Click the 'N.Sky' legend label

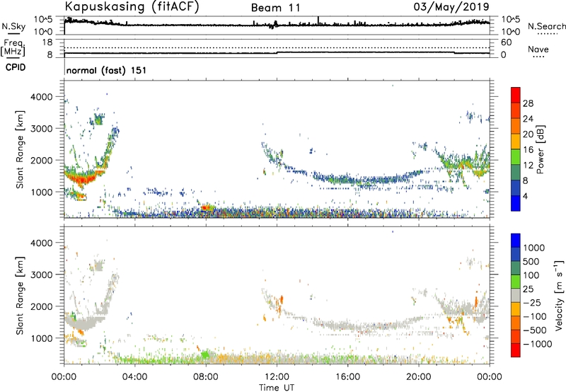[13, 26]
